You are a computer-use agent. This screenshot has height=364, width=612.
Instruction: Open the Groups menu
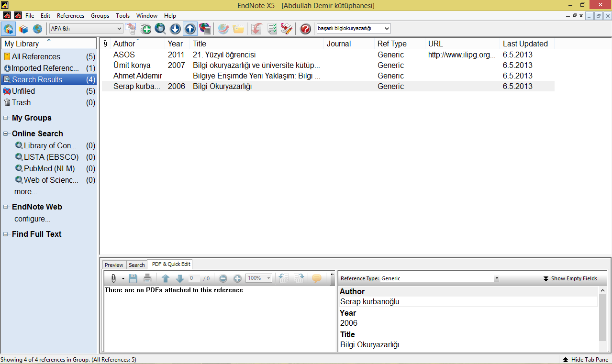pos(100,16)
